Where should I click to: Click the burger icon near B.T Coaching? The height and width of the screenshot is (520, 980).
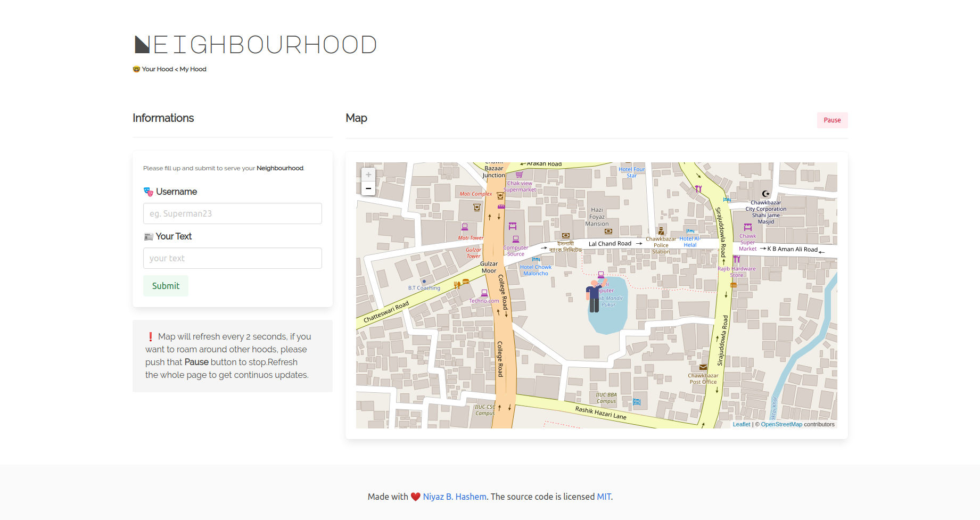click(x=466, y=282)
